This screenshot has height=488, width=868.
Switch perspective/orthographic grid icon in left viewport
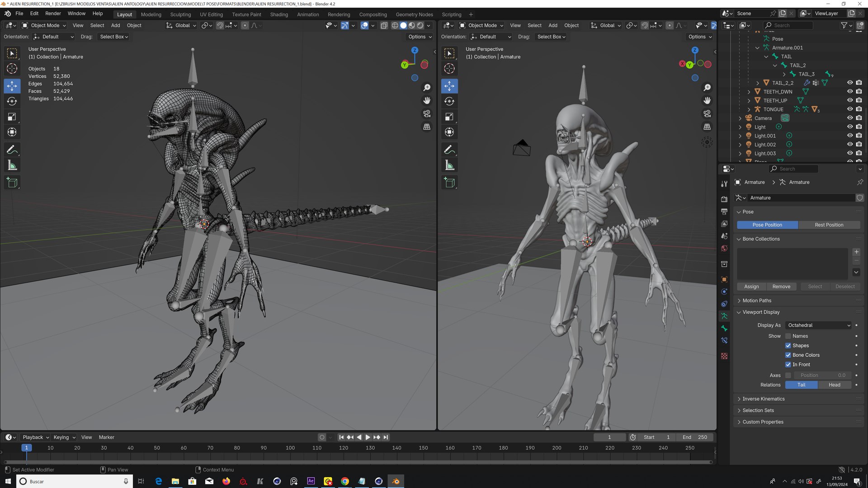coord(427,127)
